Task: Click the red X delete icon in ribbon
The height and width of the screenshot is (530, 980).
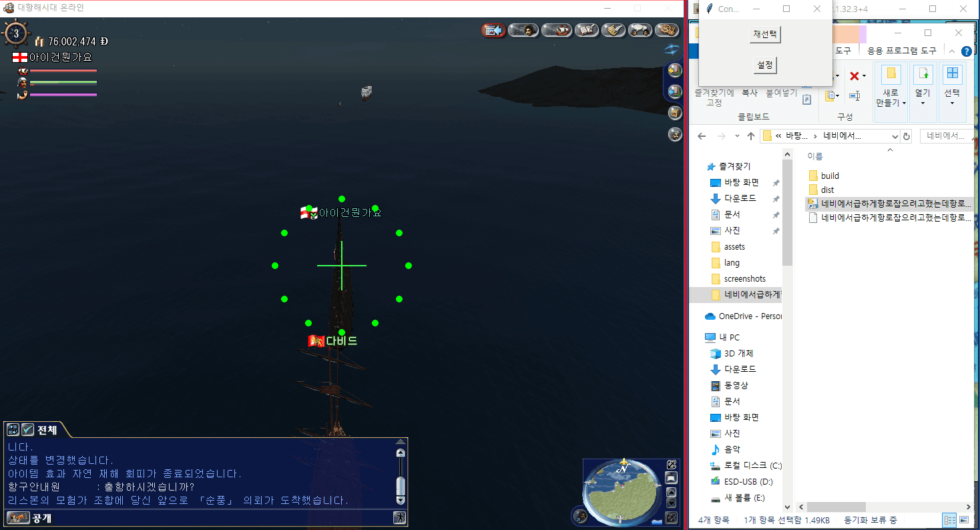Action: tap(854, 76)
